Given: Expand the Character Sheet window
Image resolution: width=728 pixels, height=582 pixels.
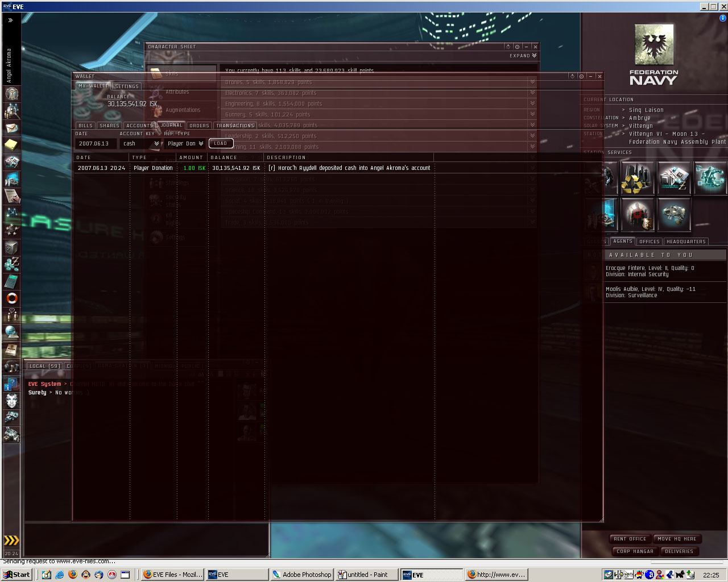Looking at the screenshot, I should tap(523, 56).
